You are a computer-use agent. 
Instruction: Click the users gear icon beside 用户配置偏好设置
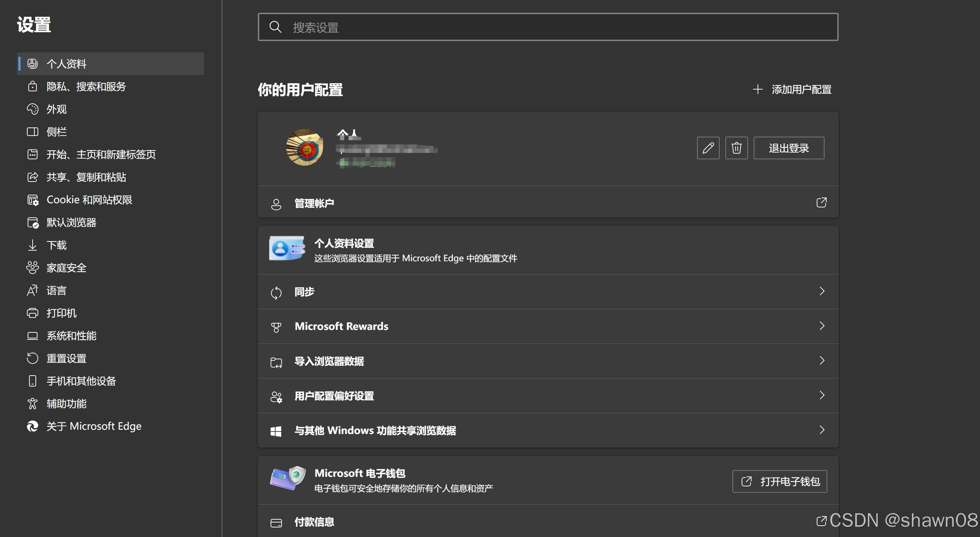tap(276, 397)
